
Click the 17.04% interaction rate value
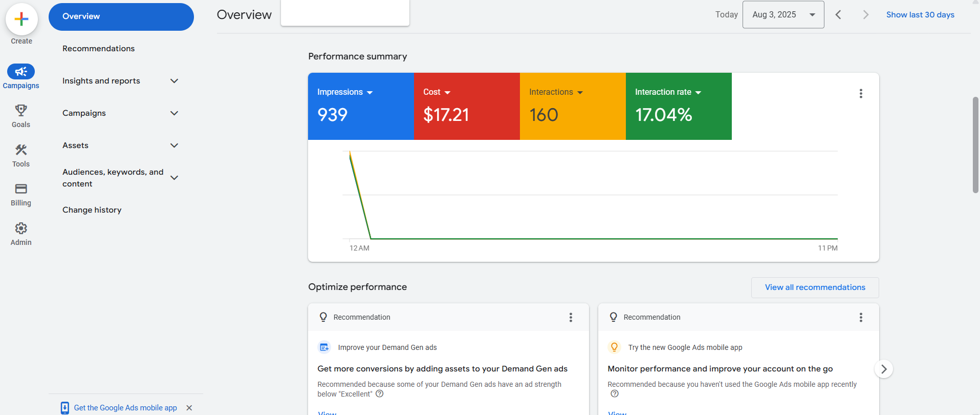coord(664,115)
